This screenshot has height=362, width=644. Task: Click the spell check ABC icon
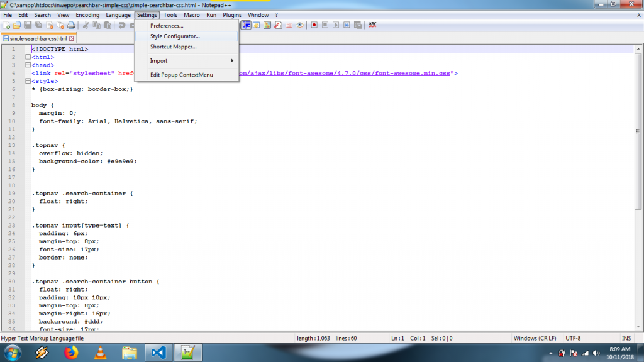click(372, 25)
